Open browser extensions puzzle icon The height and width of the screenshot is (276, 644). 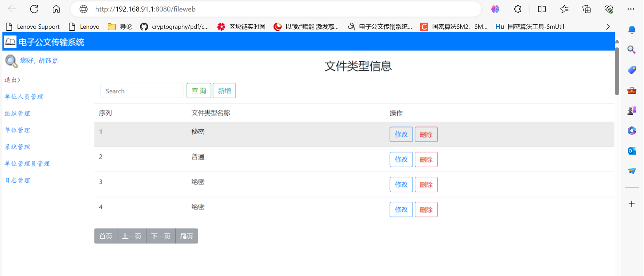(x=518, y=9)
